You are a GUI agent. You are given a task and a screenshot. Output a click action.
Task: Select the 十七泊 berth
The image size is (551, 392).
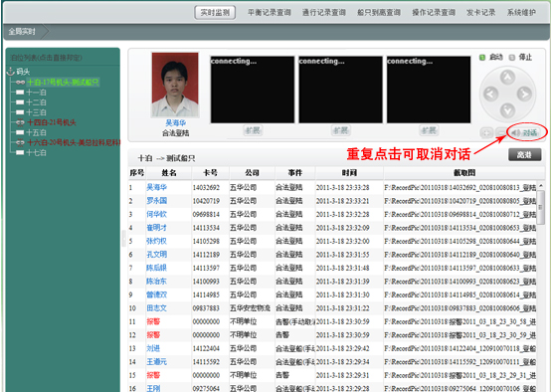36,152
